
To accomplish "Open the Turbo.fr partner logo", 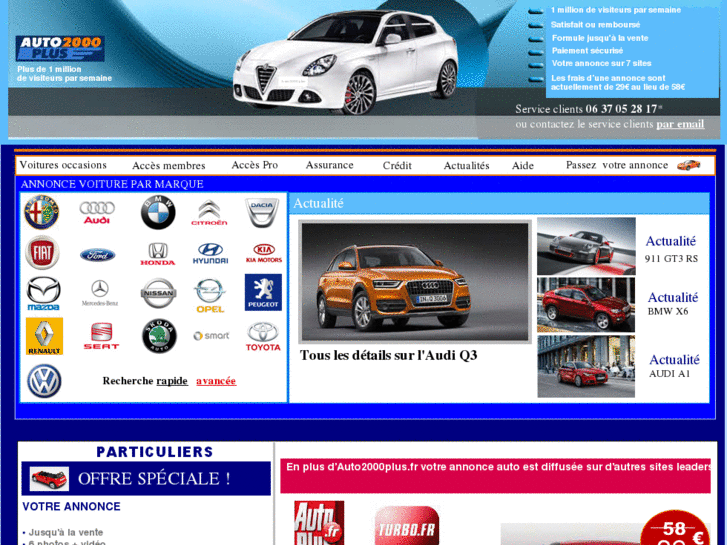I will [x=407, y=526].
